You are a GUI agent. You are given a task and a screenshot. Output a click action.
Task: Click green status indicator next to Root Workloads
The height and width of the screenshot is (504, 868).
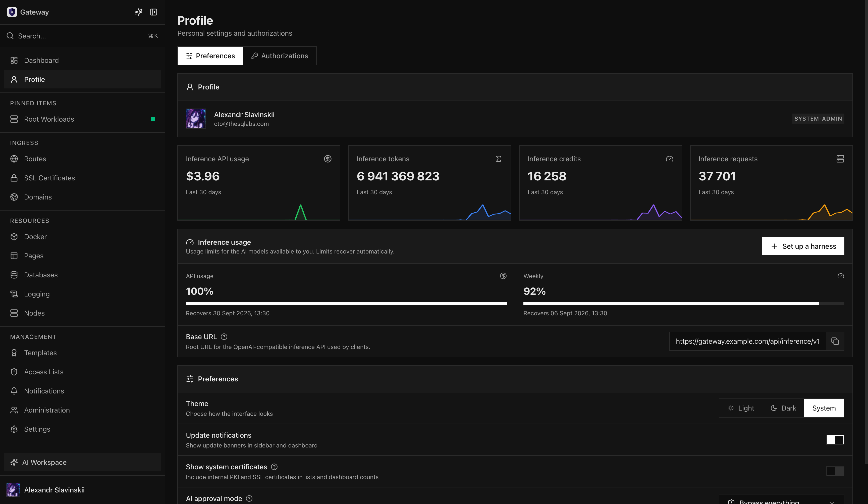coord(153,119)
